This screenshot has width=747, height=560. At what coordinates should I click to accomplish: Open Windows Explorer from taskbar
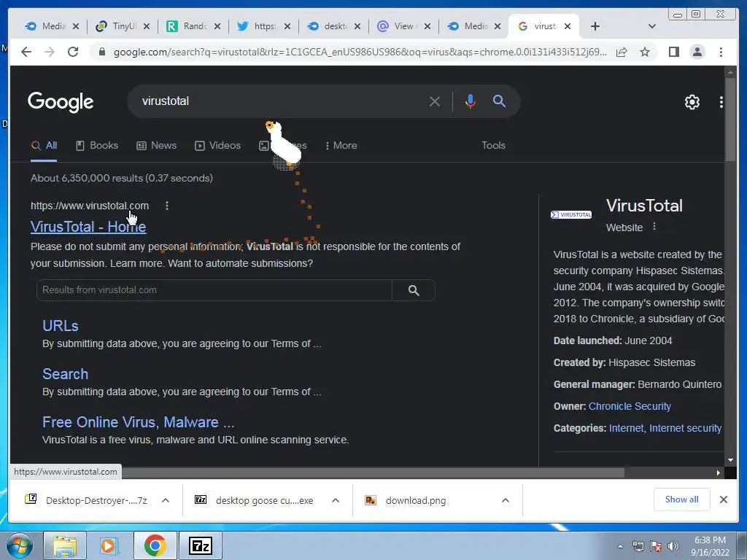click(x=65, y=545)
